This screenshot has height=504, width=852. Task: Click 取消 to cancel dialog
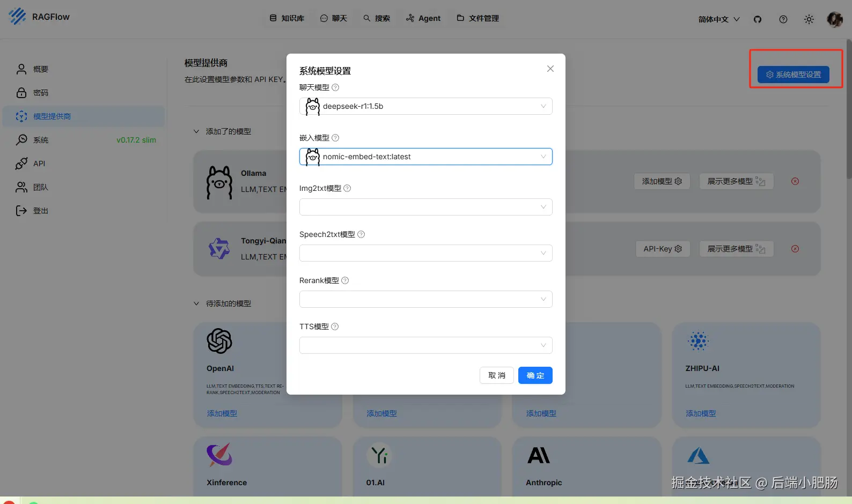pos(497,375)
